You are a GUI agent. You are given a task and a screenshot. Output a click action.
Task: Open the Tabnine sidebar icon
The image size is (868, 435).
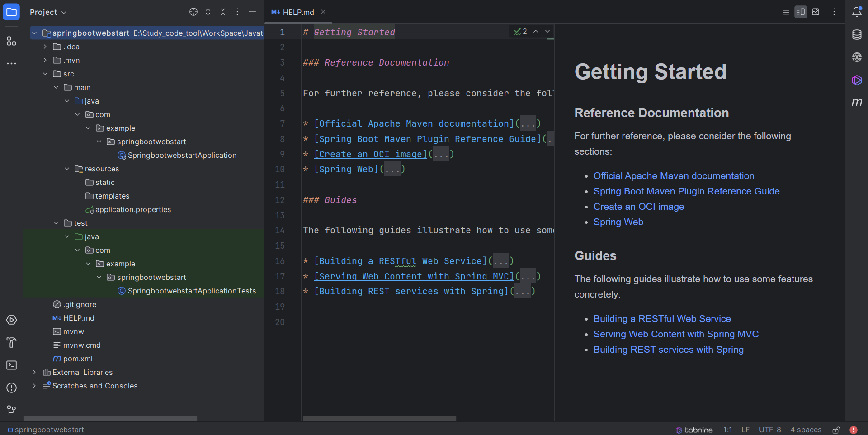tap(857, 80)
